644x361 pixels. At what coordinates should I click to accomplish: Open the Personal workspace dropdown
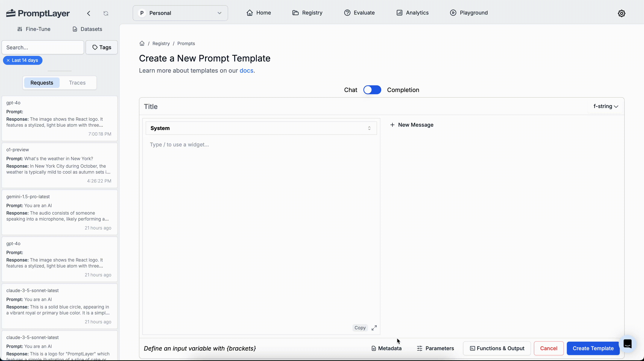180,13
